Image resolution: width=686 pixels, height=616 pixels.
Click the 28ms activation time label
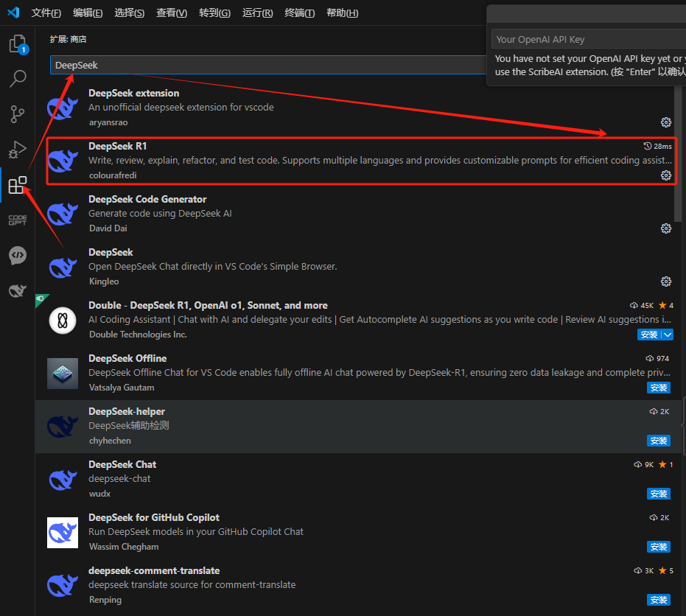click(x=657, y=146)
